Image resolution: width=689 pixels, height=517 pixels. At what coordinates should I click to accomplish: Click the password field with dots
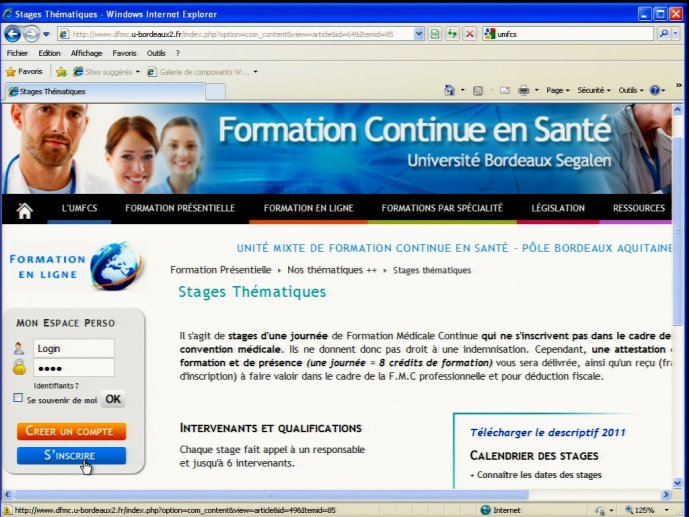74,368
